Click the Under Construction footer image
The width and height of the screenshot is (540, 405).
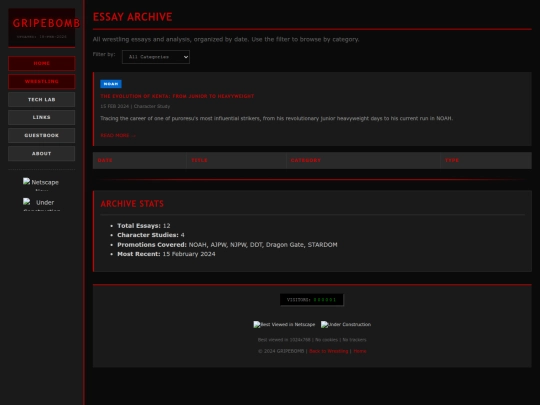[346, 324]
